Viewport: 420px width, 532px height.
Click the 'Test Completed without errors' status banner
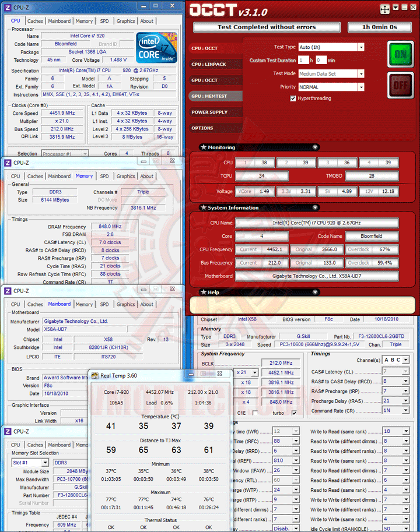click(x=267, y=27)
